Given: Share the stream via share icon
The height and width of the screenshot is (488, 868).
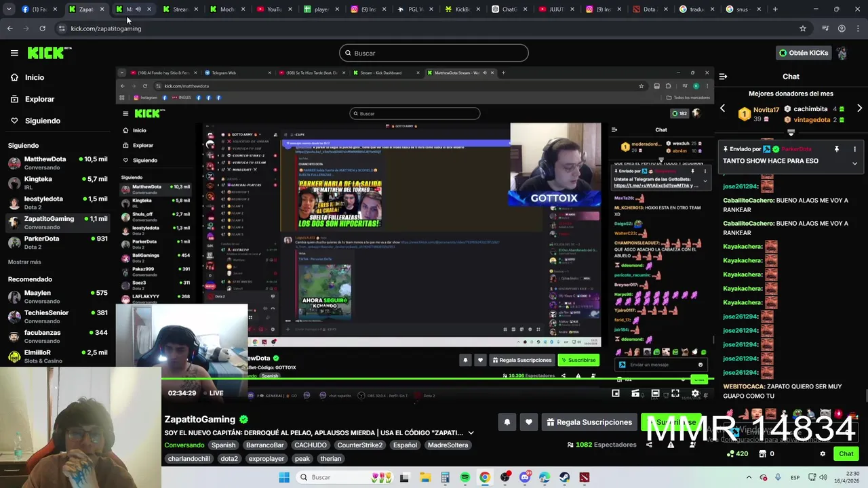Looking at the screenshot, I should (649, 445).
